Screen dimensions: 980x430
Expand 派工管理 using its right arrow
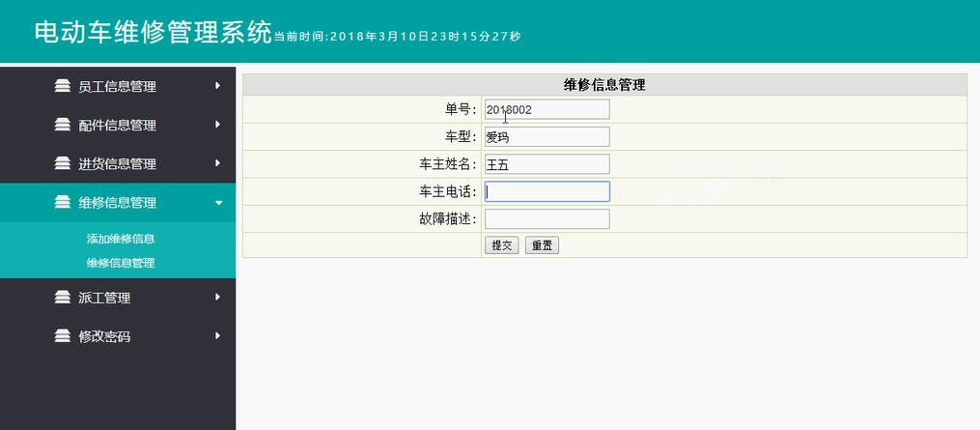tap(217, 298)
